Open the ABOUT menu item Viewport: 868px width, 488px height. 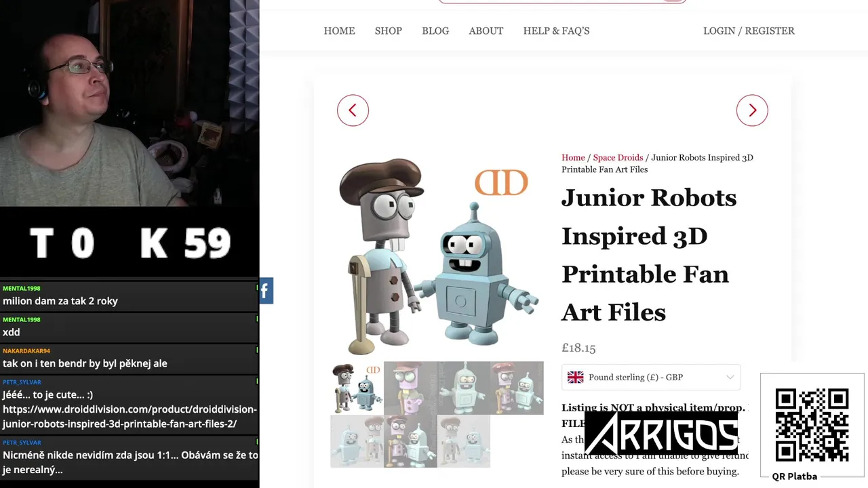click(x=486, y=30)
